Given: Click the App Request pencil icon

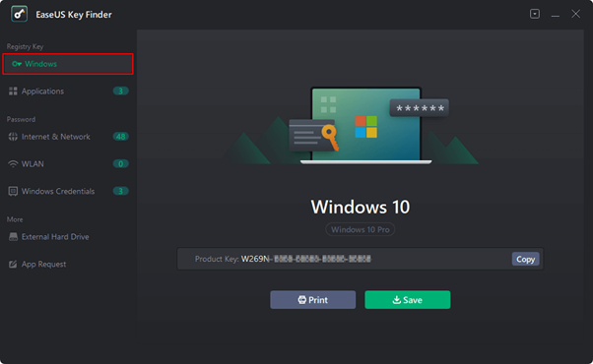Looking at the screenshot, I should tap(13, 264).
